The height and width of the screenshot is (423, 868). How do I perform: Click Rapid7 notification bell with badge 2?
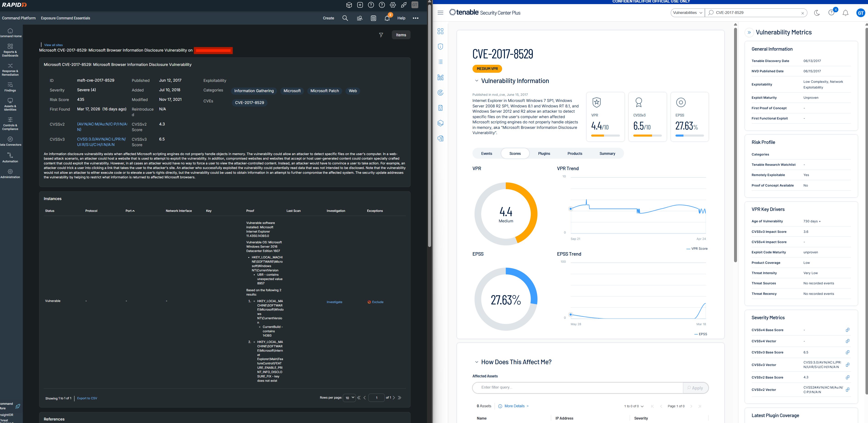tap(387, 18)
